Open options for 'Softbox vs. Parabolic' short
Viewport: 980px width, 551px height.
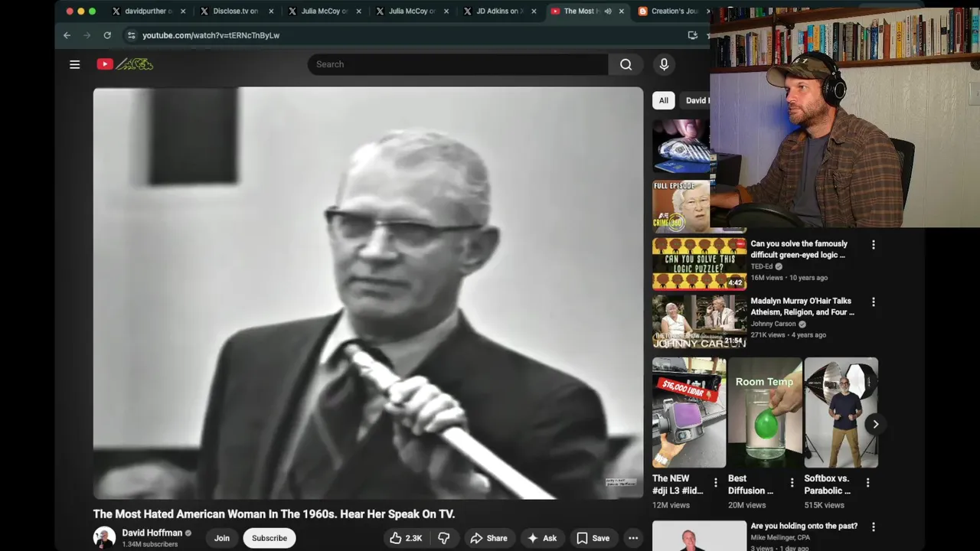867,483
